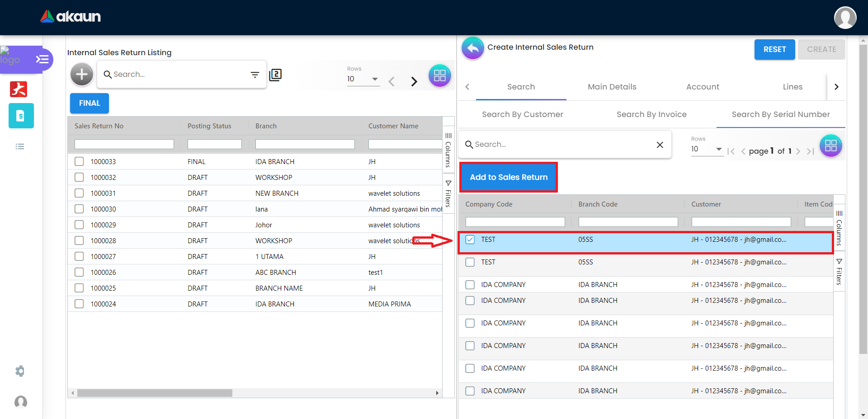Open the red PDF-style app icon in sidebar

click(19, 89)
